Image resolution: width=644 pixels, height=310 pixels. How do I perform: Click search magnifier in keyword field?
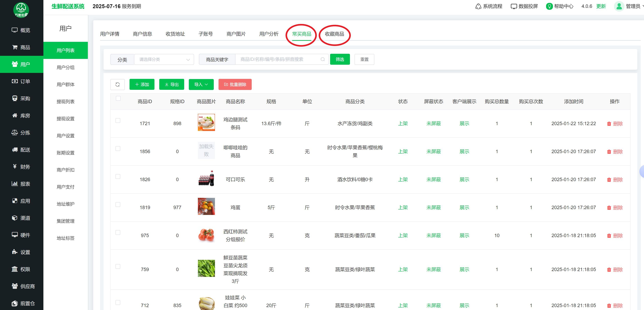tap(323, 59)
